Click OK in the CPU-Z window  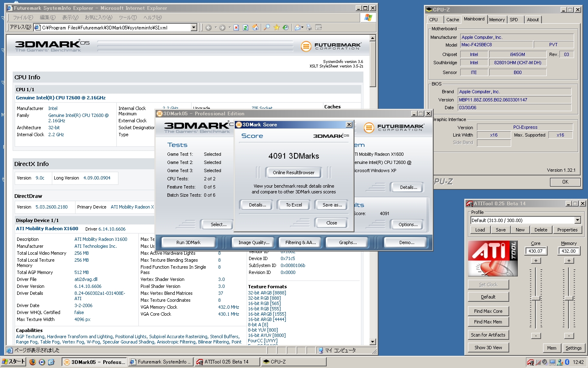[x=565, y=182]
